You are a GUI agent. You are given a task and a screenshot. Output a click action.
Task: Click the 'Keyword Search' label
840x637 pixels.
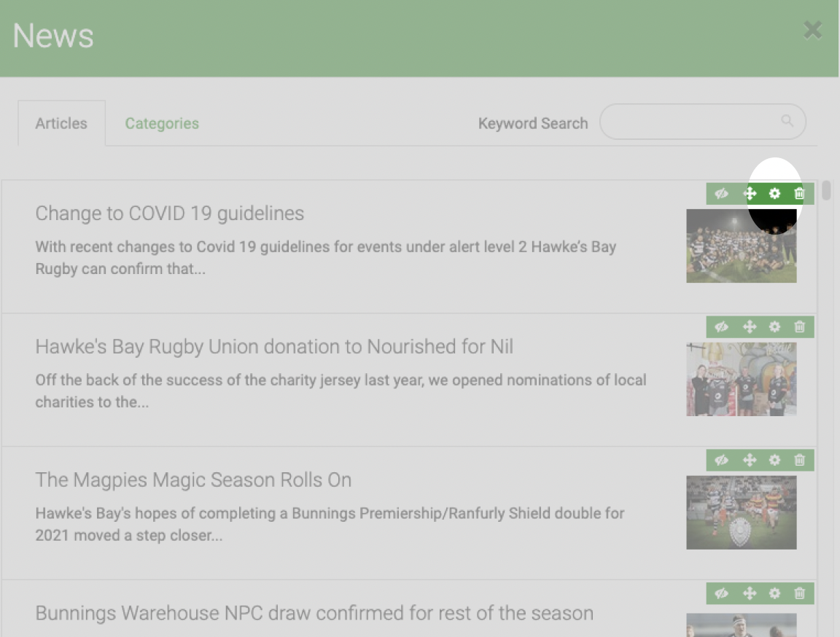[533, 124]
